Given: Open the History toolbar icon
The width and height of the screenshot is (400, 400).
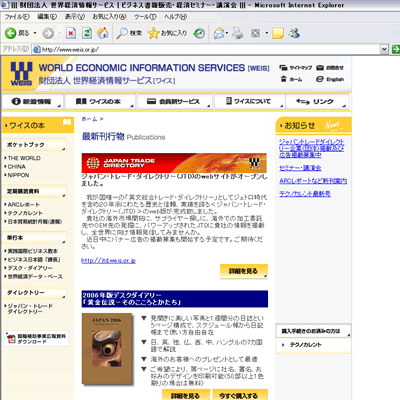Looking at the screenshot, I should coord(199,33).
